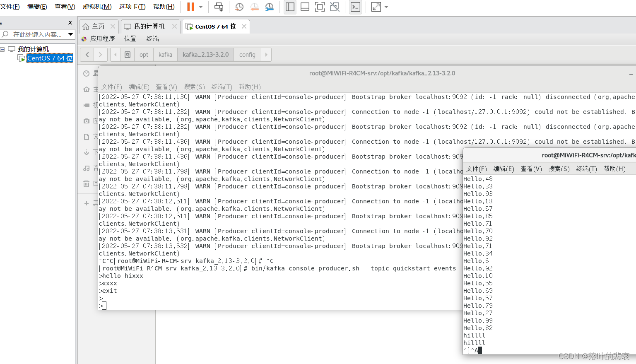Screen dimensions: 636x364
Task: Open GNOME 位置 menu
Action: pyautogui.click(x=130, y=39)
